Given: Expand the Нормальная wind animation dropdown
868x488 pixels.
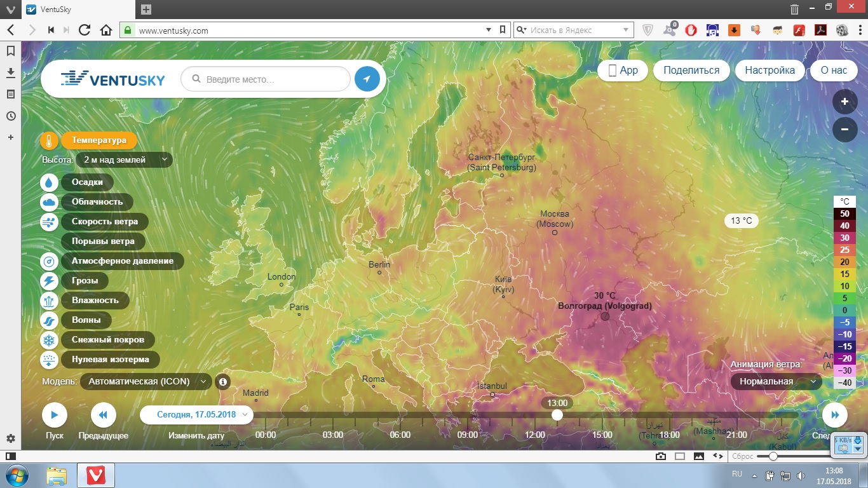Looking at the screenshot, I should (x=776, y=381).
